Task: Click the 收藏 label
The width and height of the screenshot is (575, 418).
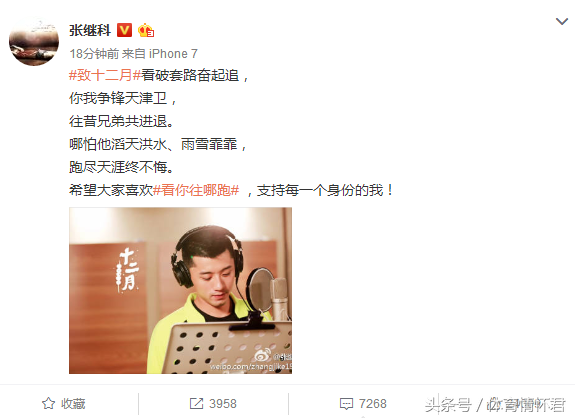Action: click(x=73, y=404)
